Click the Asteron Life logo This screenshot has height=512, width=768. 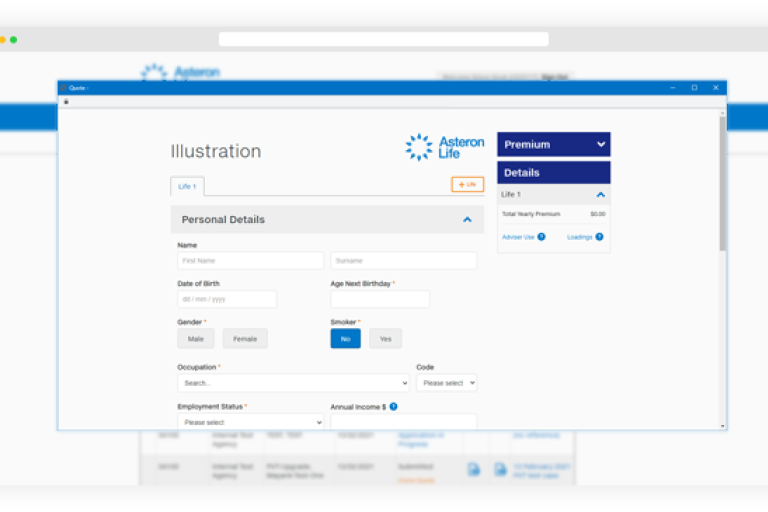pos(444,147)
